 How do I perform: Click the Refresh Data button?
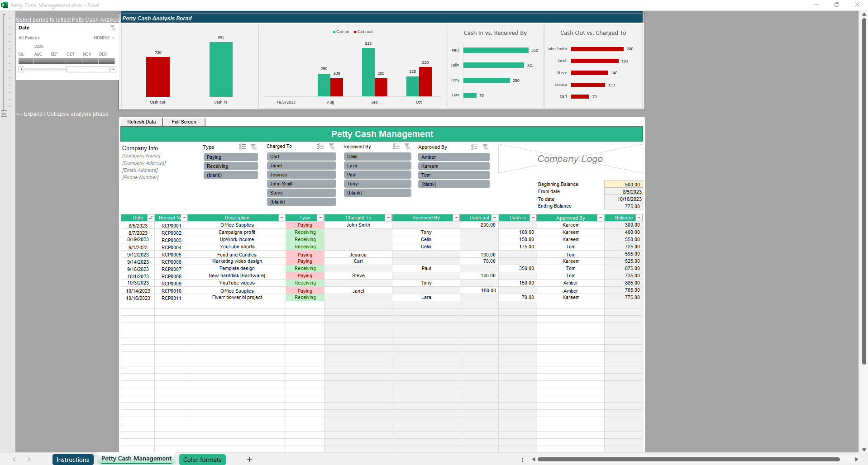point(141,122)
